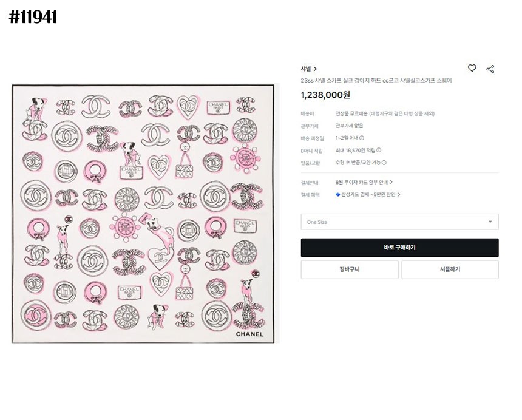Image resolution: width=522 pixels, height=420 pixels.
Task: Click the share icon
Action: coord(490,69)
